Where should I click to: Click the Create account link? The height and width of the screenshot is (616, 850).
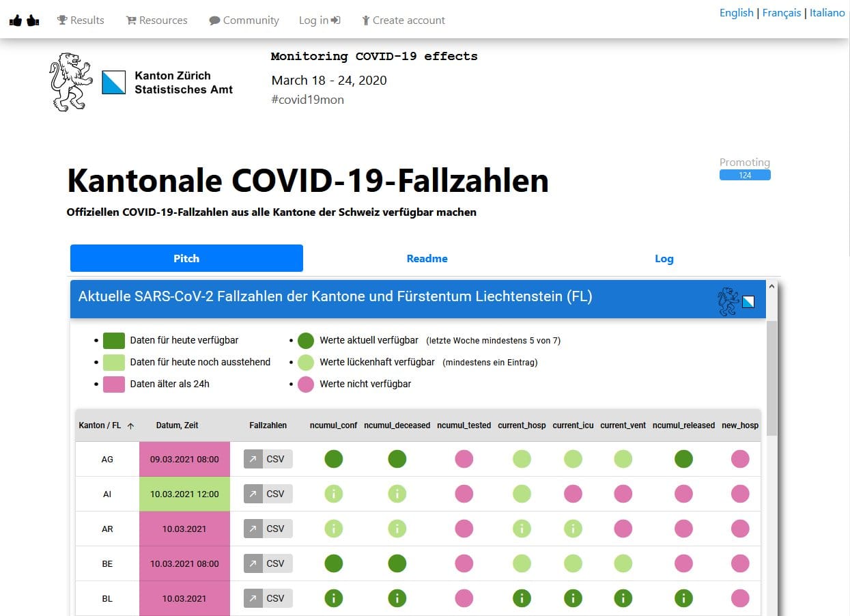click(403, 20)
